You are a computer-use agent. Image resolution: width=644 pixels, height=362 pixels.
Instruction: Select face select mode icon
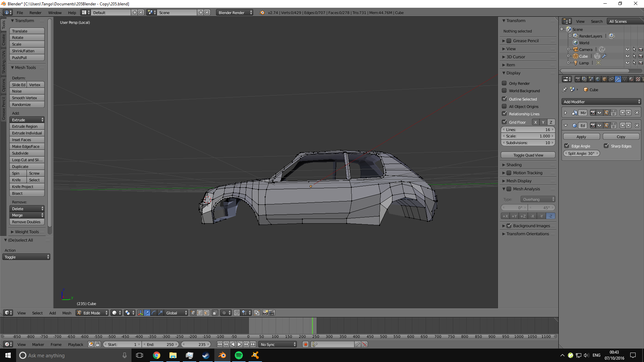pos(206,313)
